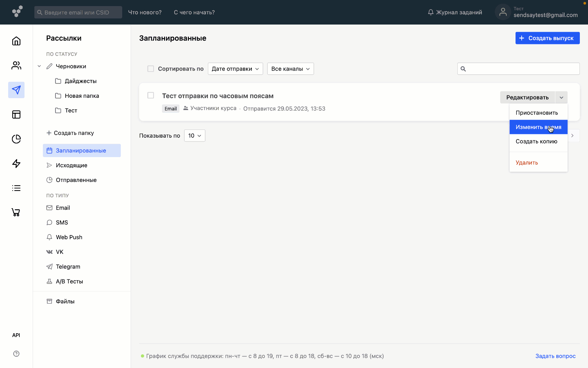
Task: Check the select-all checkbox near Сортировать по
Action: pyautogui.click(x=150, y=69)
